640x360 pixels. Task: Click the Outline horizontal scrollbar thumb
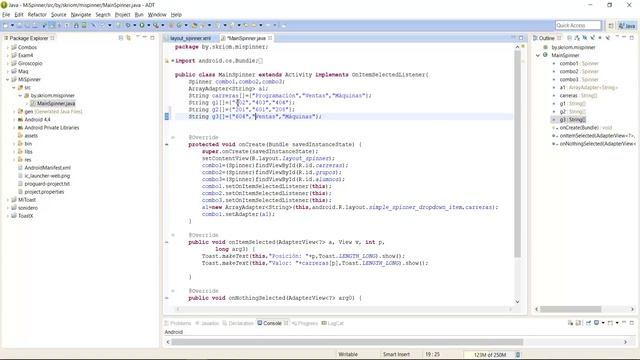(x=571, y=309)
